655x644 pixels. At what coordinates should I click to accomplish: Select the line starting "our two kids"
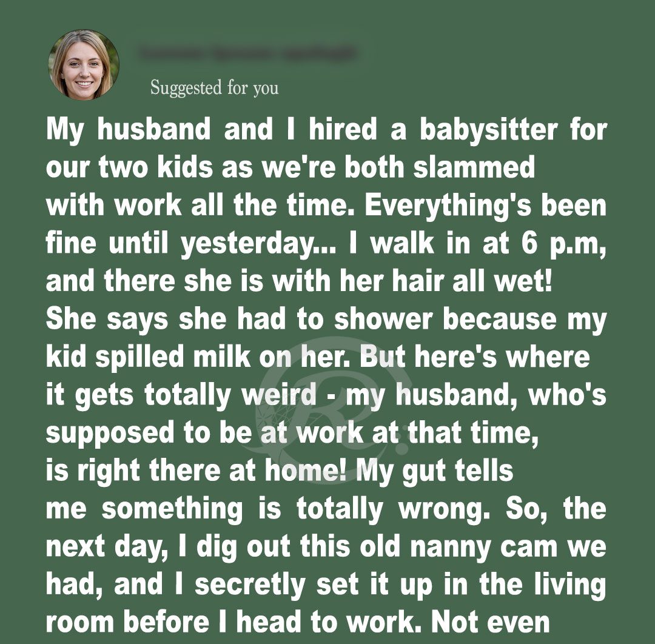pyautogui.click(x=291, y=168)
